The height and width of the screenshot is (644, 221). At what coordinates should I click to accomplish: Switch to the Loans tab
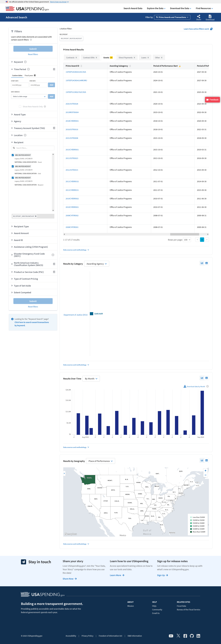(x=145, y=57)
